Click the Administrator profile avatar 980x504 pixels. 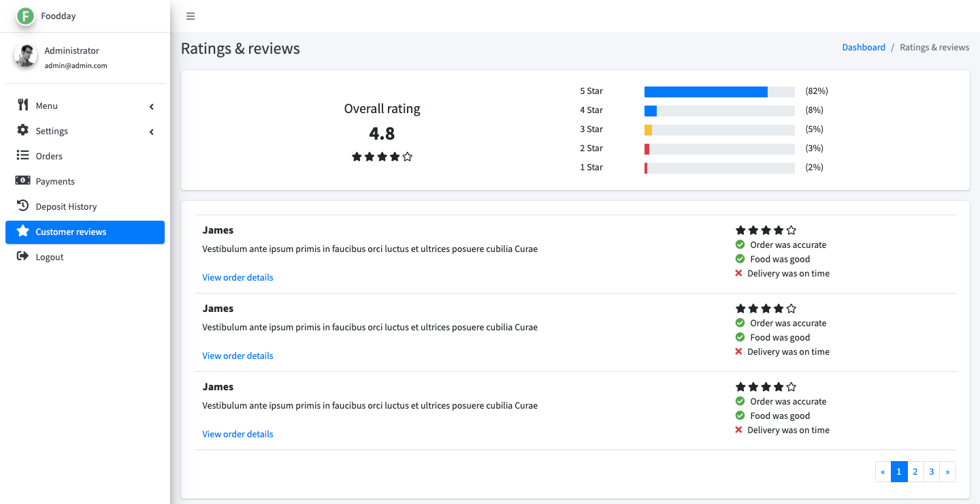click(26, 56)
